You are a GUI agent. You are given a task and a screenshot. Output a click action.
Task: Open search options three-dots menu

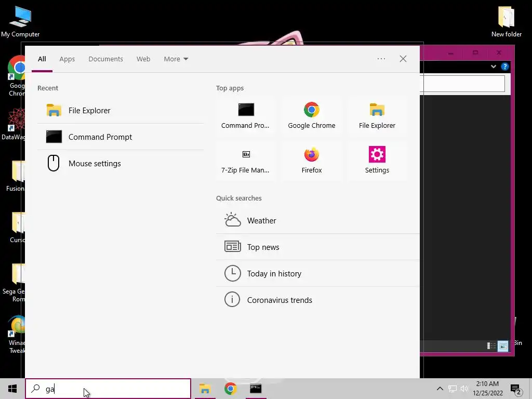[x=381, y=59]
